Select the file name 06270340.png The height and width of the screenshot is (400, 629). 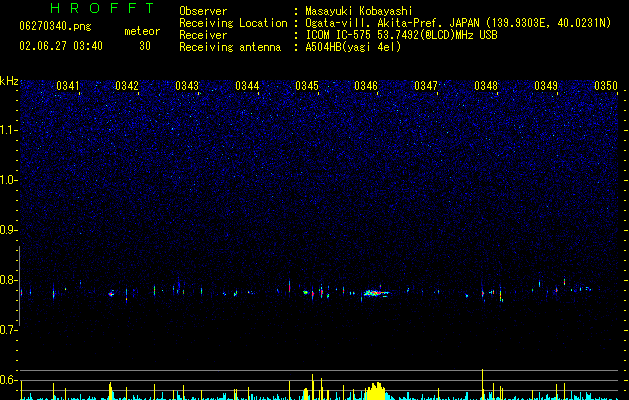click(x=55, y=26)
